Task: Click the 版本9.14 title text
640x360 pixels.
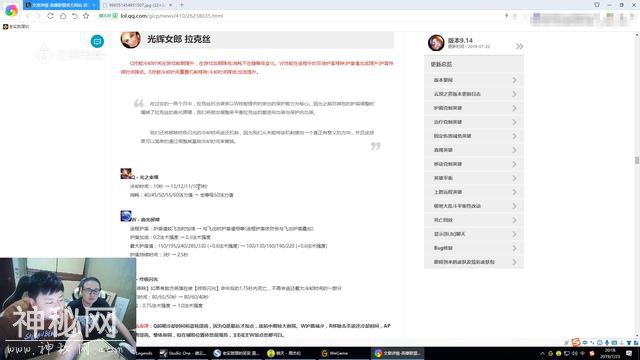Action: pos(460,40)
